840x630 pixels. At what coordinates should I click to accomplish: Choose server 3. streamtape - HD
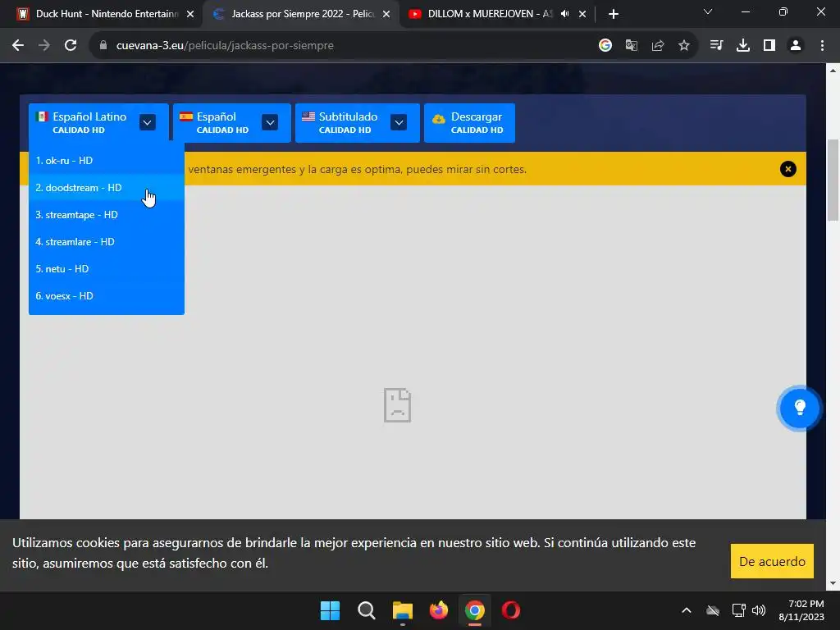pyautogui.click(x=106, y=215)
